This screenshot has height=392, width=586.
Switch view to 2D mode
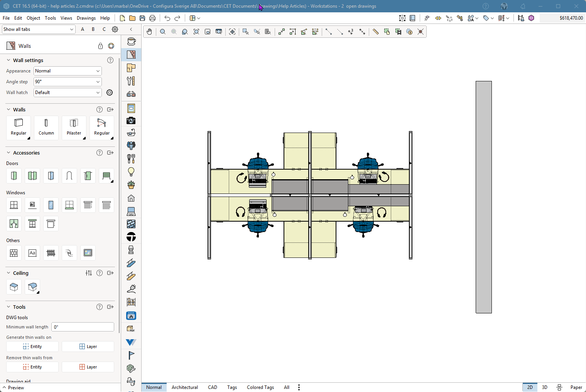[x=530, y=387]
